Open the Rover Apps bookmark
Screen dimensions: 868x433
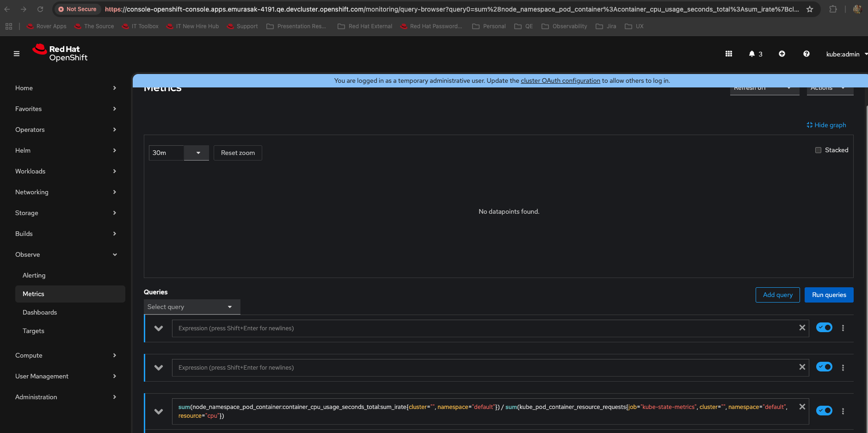point(47,26)
